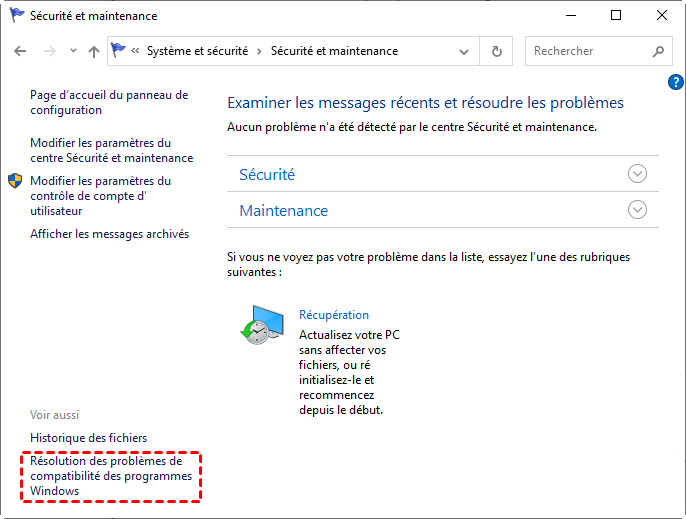Maximize the Sécurité et maintenance window
Screen dimensions: 686x519
(616, 15)
